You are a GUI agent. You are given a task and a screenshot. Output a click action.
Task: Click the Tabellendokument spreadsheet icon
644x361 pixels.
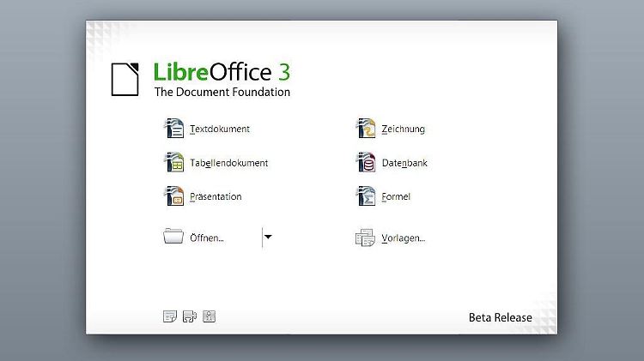(x=174, y=162)
